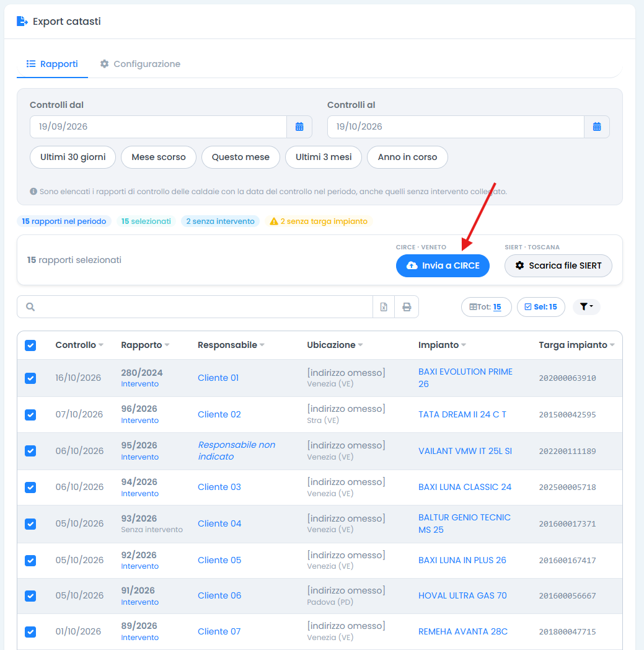Open the Rapporto column dropdown

click(167, 345)
